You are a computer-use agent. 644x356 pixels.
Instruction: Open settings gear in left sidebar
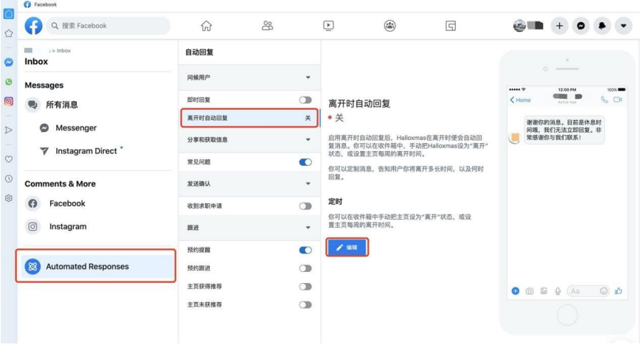[9, 198]
